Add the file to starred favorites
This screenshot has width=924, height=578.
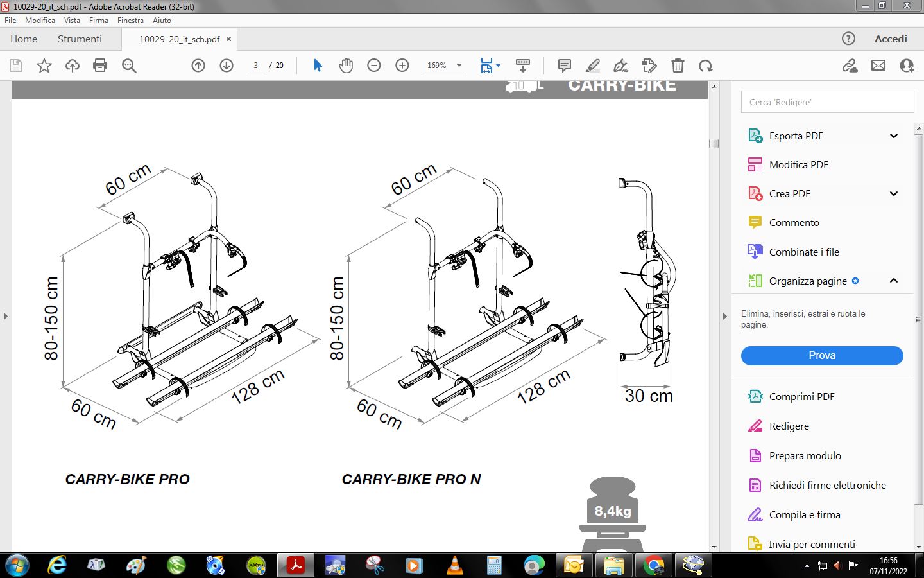(x=44, y=66)
